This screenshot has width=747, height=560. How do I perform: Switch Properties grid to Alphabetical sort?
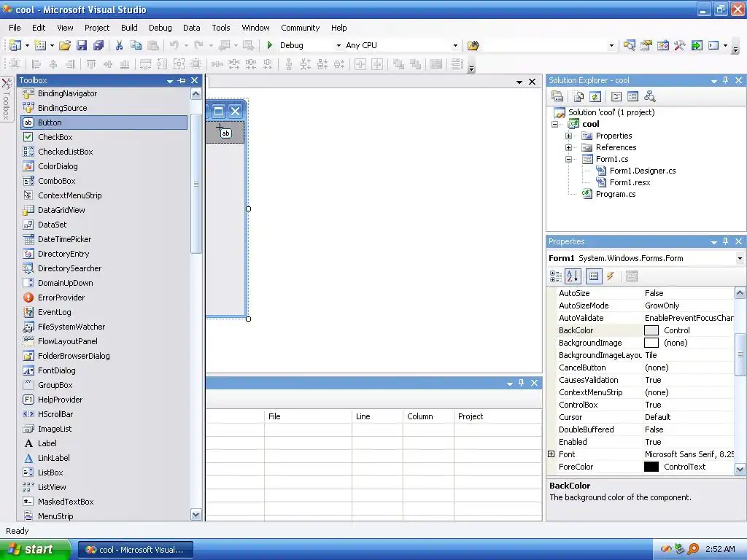pyautogui.click(x=573, y=276)
